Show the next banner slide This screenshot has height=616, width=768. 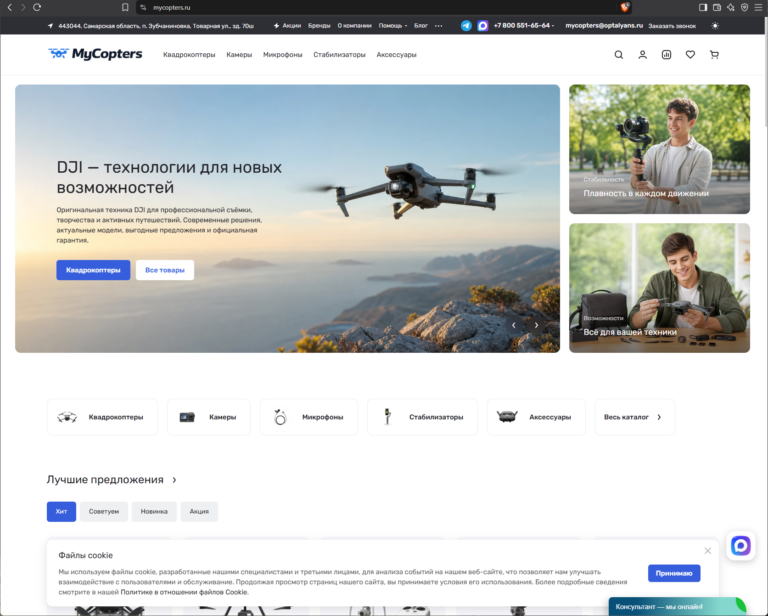(536, 325)
